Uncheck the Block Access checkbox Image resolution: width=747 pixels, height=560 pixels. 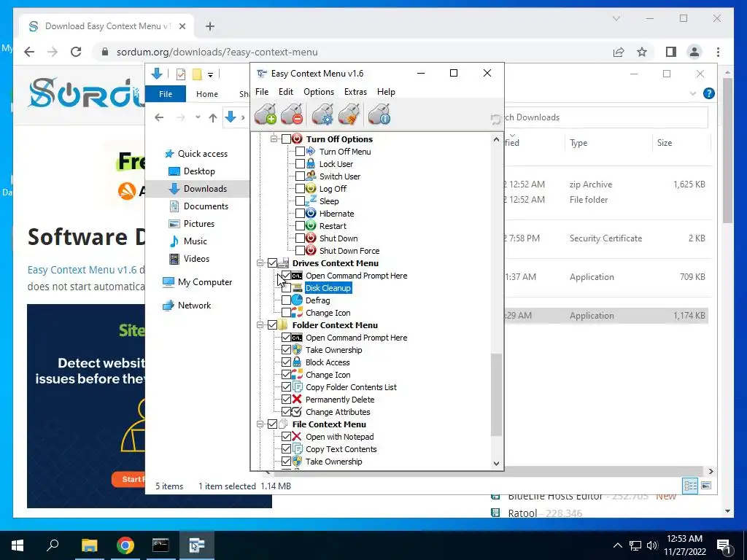click(x=286, y=362)
